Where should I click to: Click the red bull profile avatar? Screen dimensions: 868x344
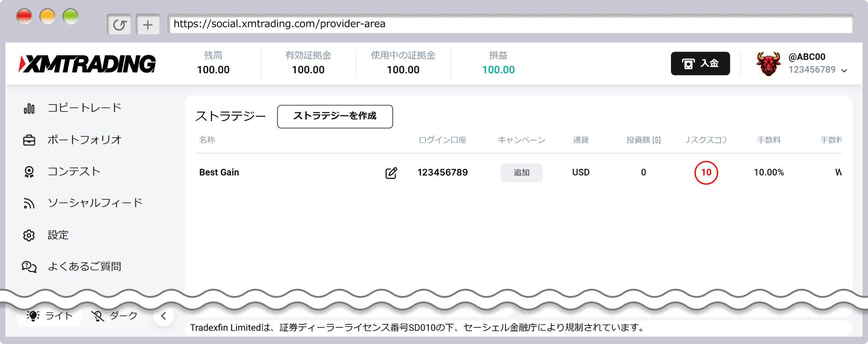(x=768, y=64)
